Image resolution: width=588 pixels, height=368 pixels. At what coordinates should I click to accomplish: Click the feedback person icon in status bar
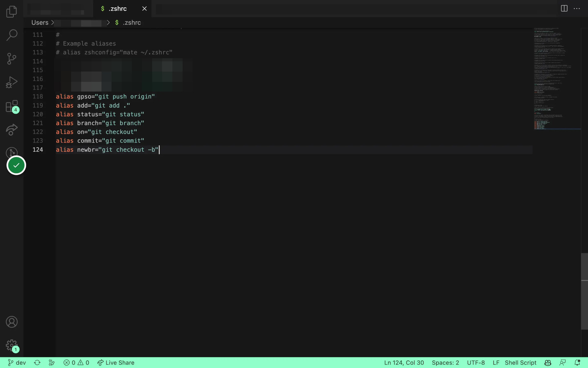pos(563,363)
